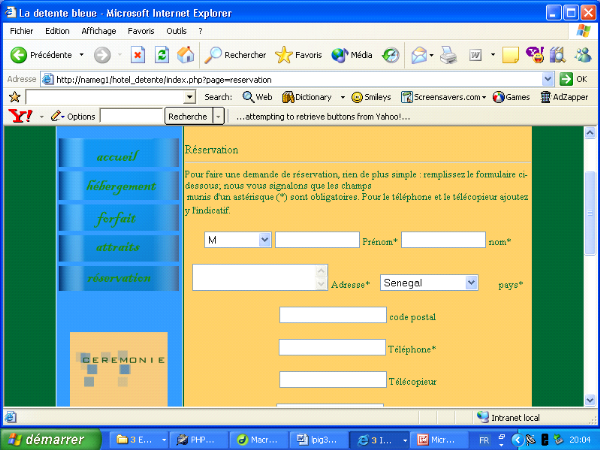Go to the accueil page
Image resolution: width=600 pixels, height=450 pixels.
119,153
